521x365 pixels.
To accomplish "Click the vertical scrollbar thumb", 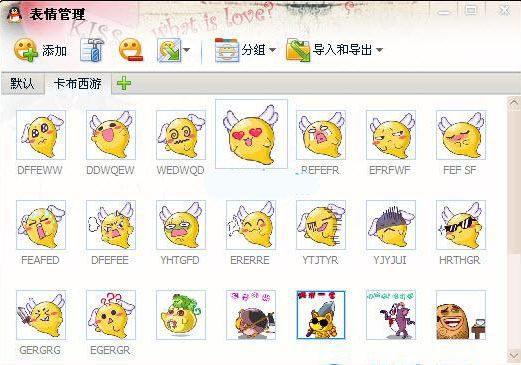I will click(x=514, y=183).
